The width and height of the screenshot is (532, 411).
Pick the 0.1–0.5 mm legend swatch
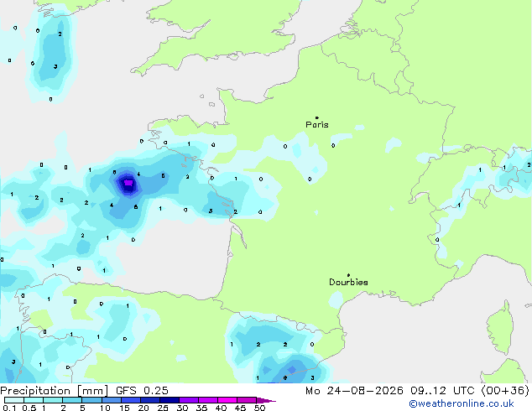14,400
